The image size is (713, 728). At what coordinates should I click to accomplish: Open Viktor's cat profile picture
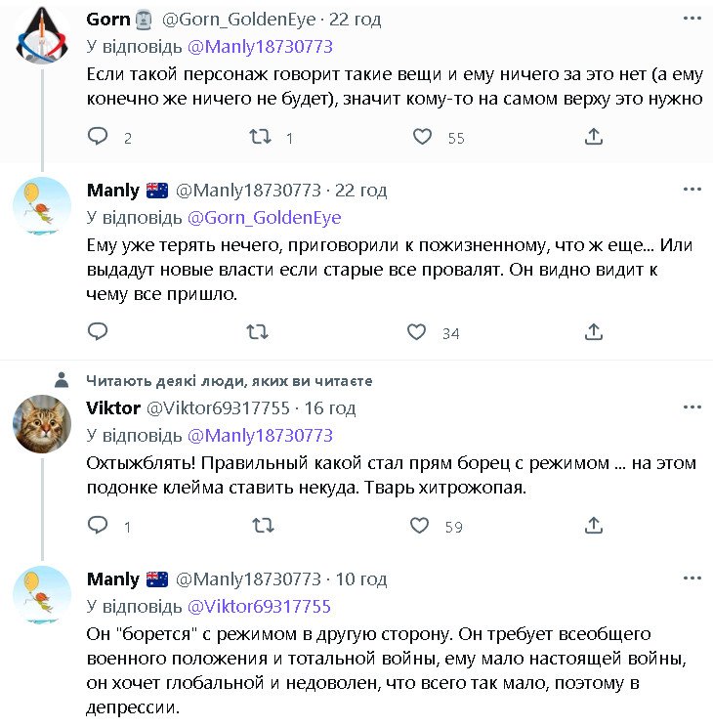pyautogui.click(x=41, y=424)
